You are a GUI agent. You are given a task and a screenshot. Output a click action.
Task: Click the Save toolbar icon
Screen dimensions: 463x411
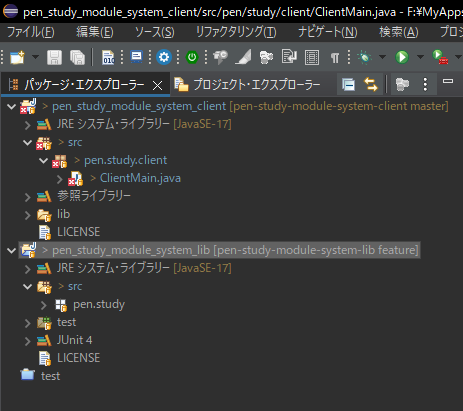click(54, 57)
